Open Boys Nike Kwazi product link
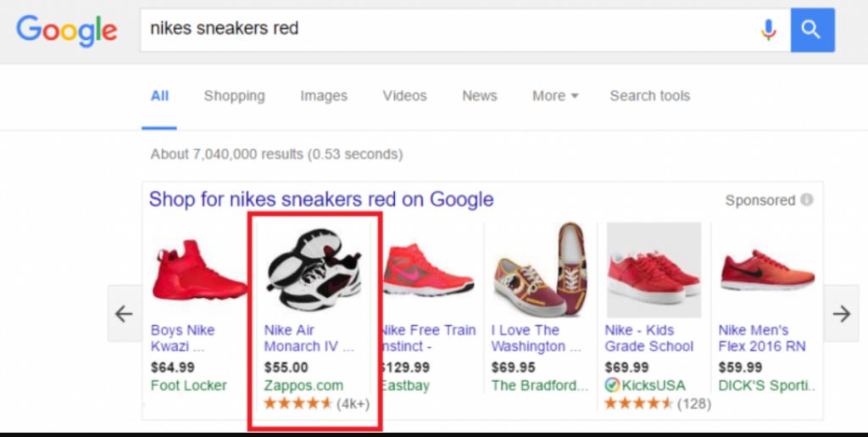 pos(183,338)
